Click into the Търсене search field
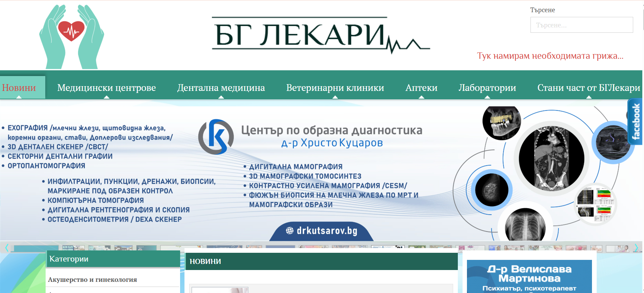Screen dimensions: 644x293 tap(581, 25)
